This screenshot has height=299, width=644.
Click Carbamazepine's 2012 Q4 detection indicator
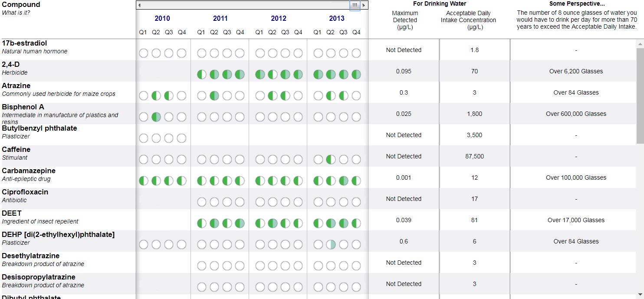[298, 181]
